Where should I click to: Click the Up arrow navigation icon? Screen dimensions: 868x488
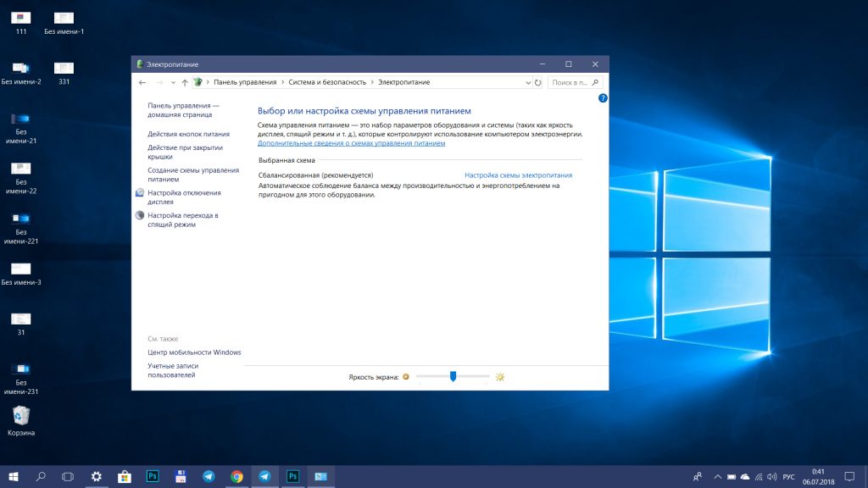click(x=183, y=82)
